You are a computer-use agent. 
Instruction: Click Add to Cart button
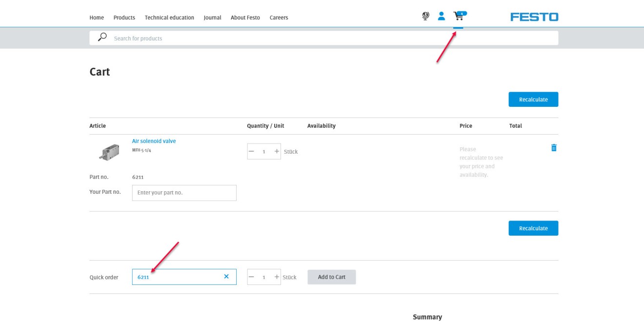[x=332, y=277]
